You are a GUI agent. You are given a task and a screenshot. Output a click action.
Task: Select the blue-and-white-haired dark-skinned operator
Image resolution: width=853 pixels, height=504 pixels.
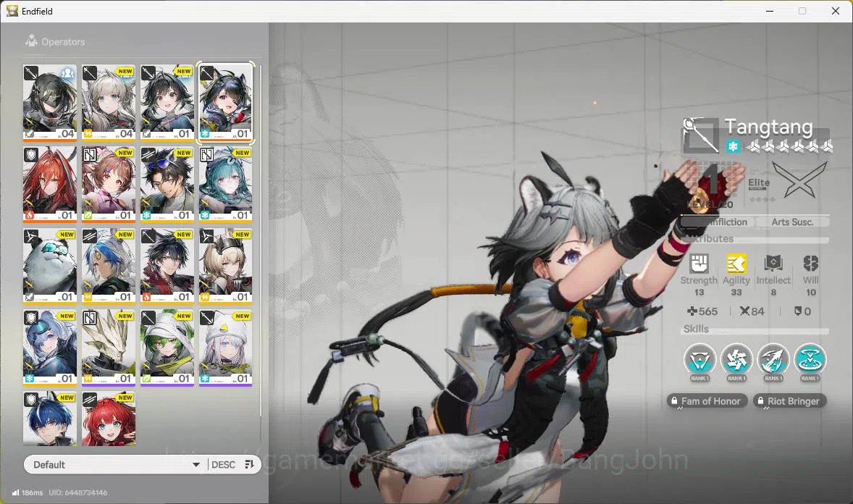pyautogui.click(x=109, y=266)
